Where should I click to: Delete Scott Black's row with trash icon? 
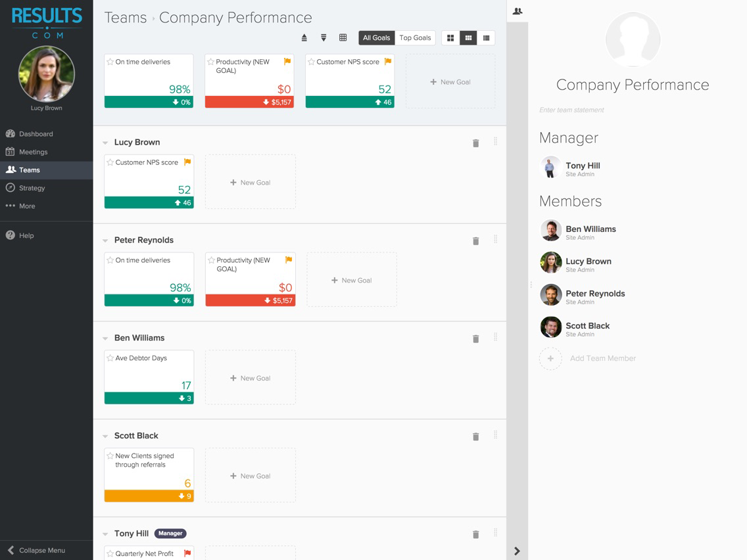pyautogui.click(x=475, y=436)
